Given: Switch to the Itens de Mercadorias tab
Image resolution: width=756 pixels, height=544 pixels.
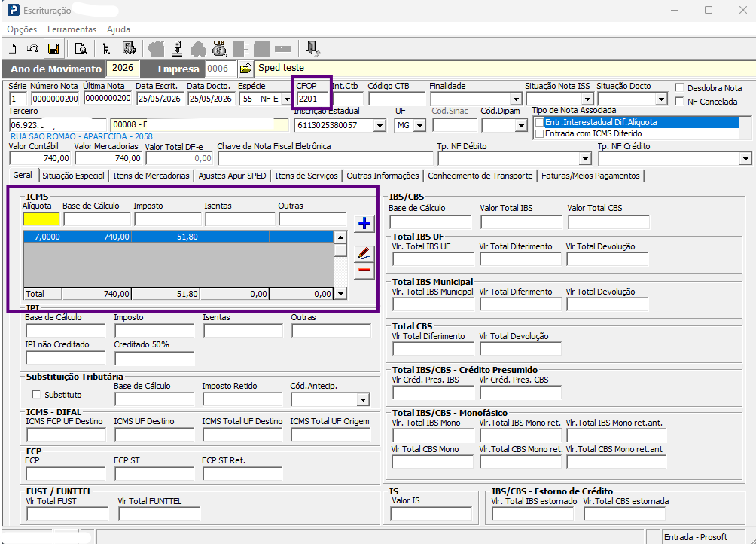Looking at the screenshot, I should point(151,176).
